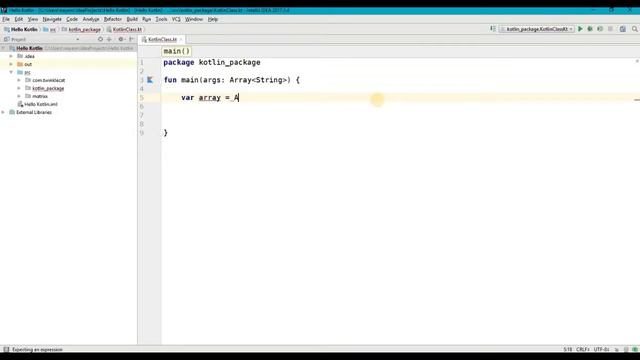The height and width of the screenshot is (360, 640).
Task: Open the Run menu
Action: coord(147,19)
